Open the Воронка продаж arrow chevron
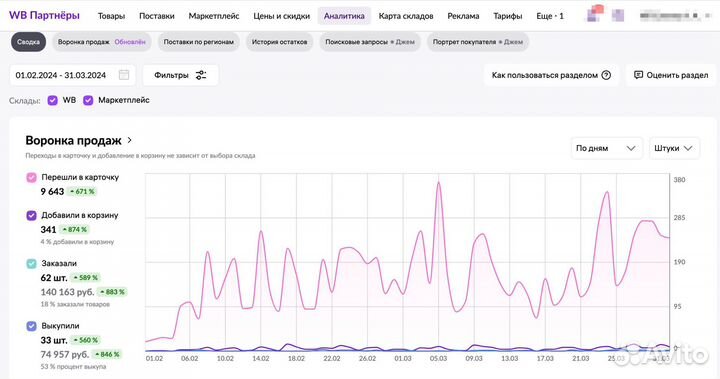The height and width of the screenshot is (379, 720). pyautogui.click(x=129, y=140)
